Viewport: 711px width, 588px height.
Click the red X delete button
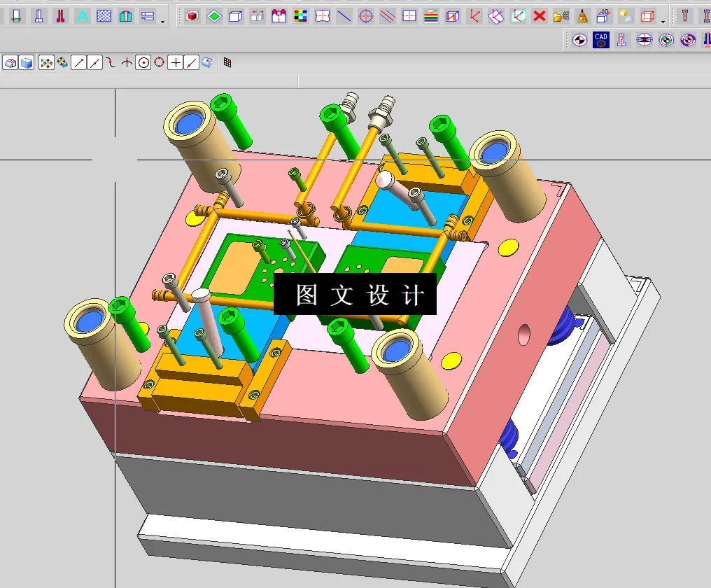pyautogui.click(x=538, y=15)
